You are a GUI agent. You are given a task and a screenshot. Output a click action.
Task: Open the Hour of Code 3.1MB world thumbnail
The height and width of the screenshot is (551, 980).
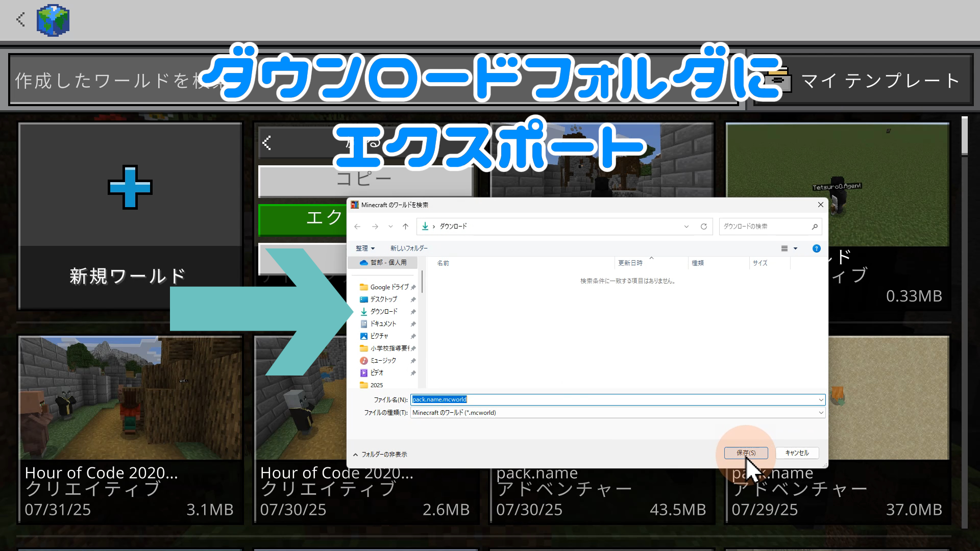[130, 398]
